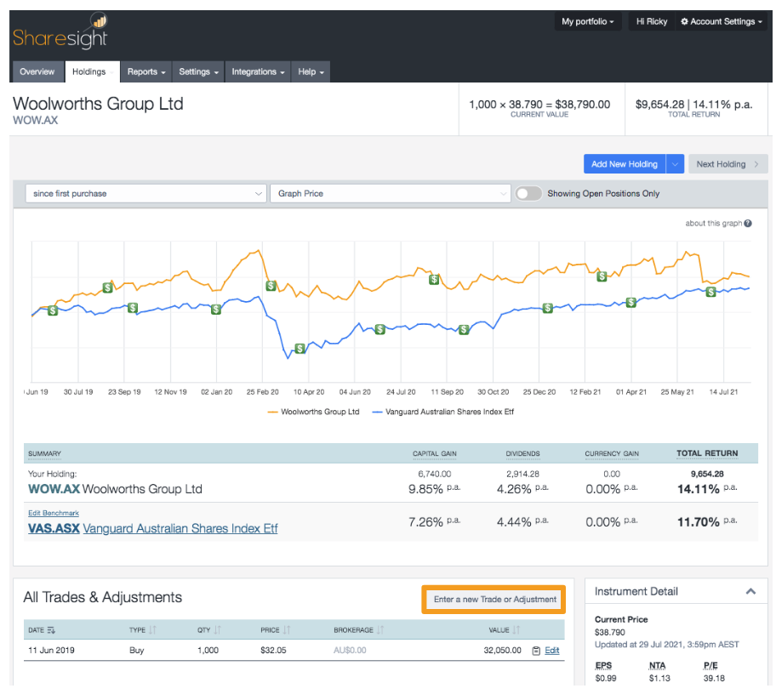Click the EPS label in Instrument Detail
The height and width of the screenshot is (700, 776).
click(603, 665)
